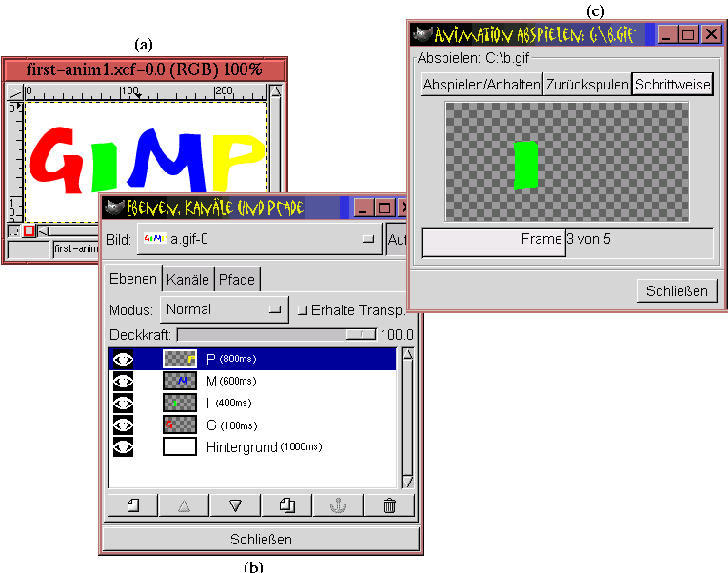This screenshot has width=728, height=573.
Task: Toggle visibility of the G layer
Action: pos(124,425)
